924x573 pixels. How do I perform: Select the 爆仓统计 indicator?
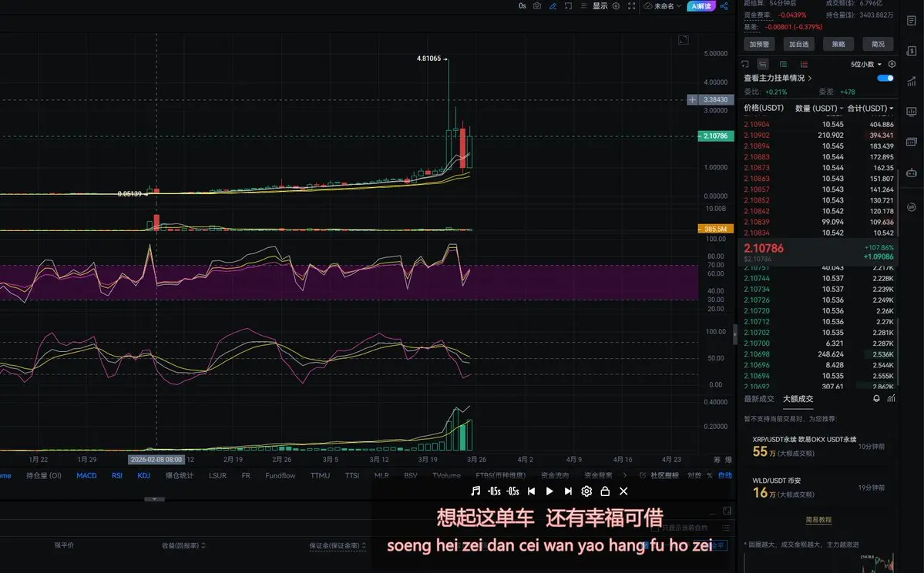click(x=179, y=475)
